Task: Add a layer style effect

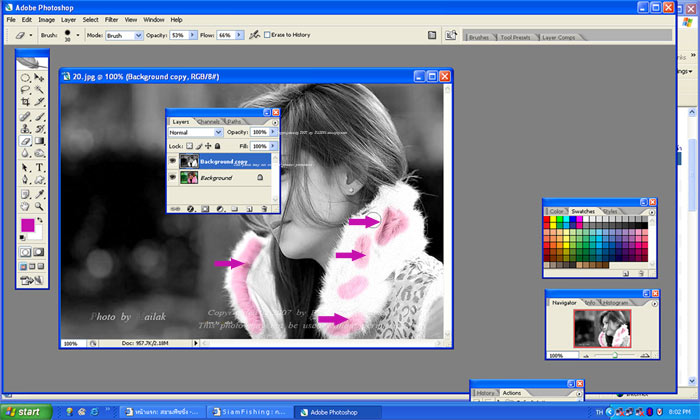Action: [190, 209]
